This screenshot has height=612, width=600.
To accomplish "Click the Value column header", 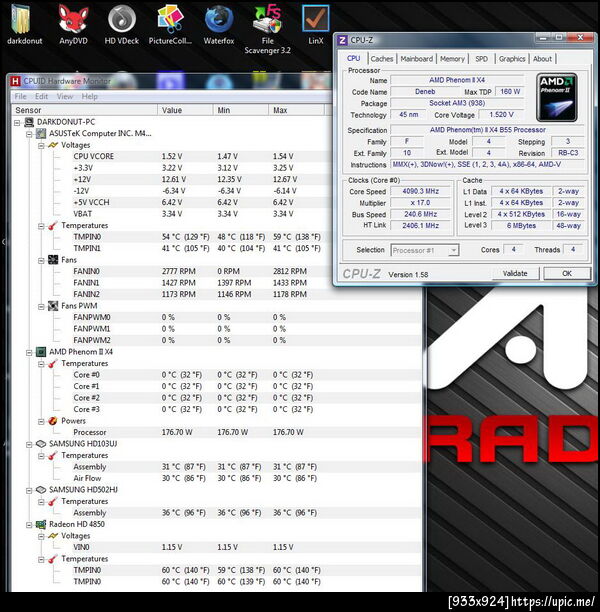I will [185, 110].
